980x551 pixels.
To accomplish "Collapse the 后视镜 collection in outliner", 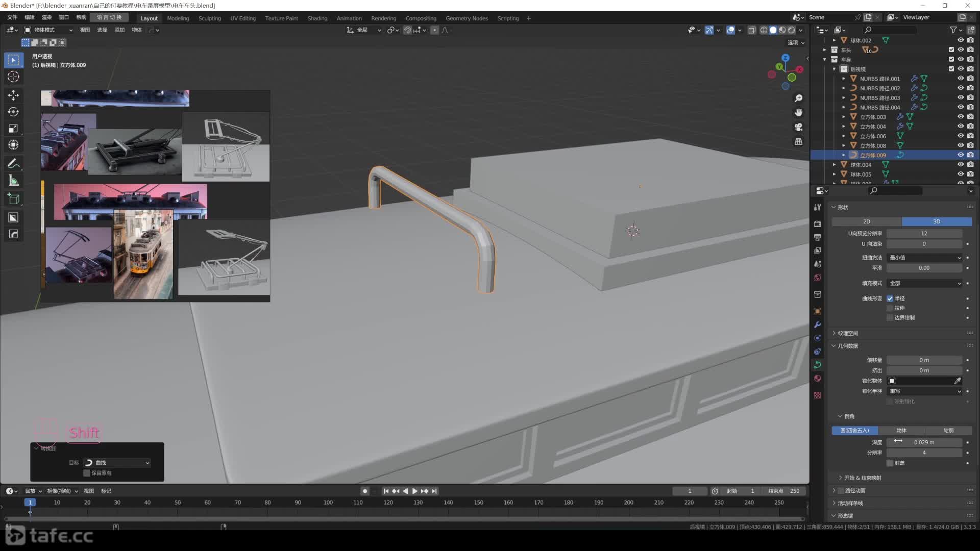I will tap(835, 69).
